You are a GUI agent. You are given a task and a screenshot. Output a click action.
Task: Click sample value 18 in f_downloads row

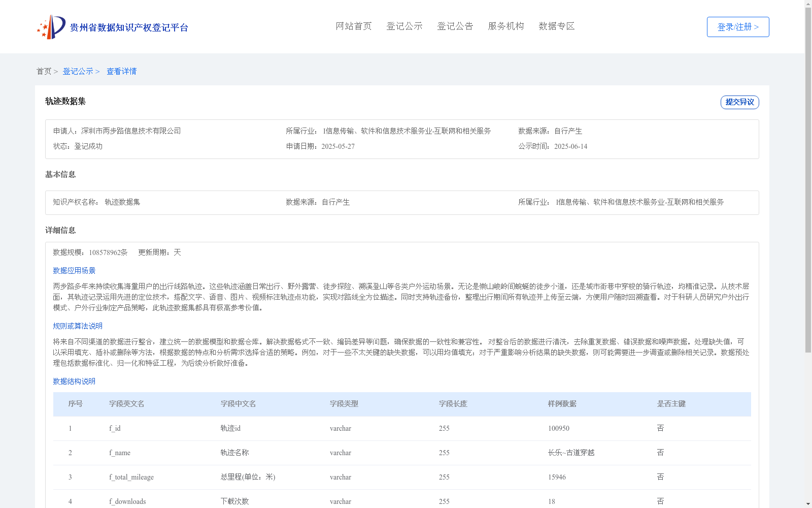click(x=552, y=501)
